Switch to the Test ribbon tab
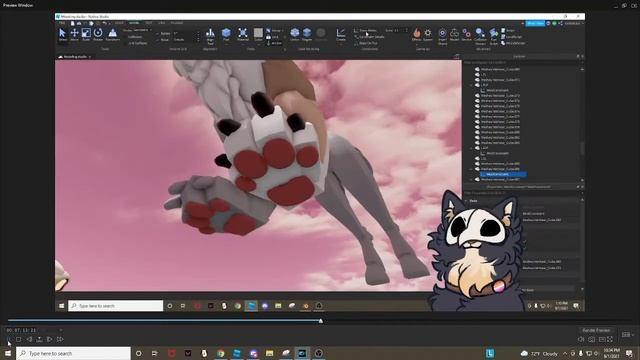640x360 pixels. pos(149,23)
